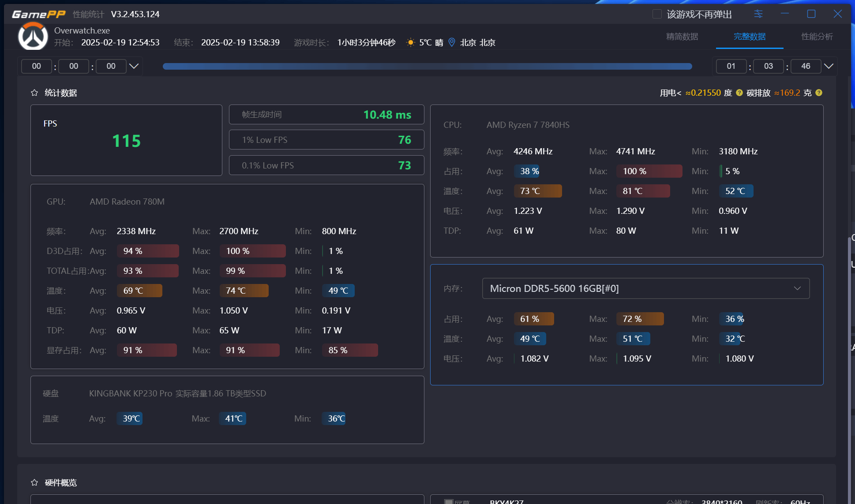
Task: Click the start time hours field
Action: tap(37, 66)
